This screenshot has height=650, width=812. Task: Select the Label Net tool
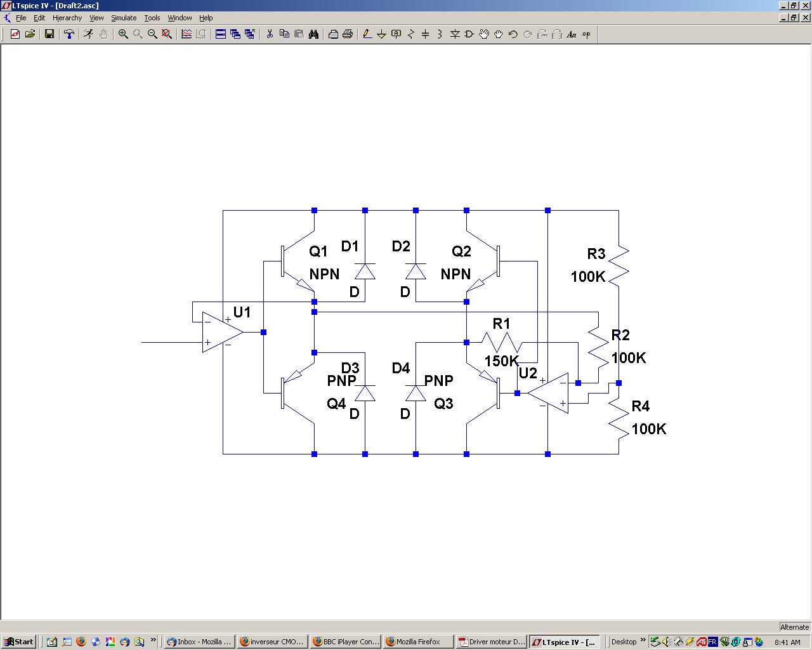pos(396,34)
